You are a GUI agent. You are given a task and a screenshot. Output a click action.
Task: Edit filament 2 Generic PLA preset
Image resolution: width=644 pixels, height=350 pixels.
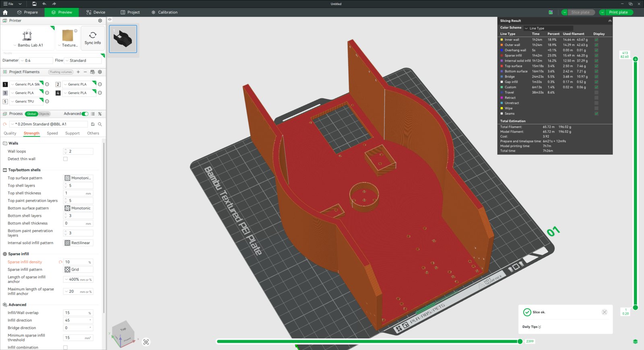tap(100, 84)
